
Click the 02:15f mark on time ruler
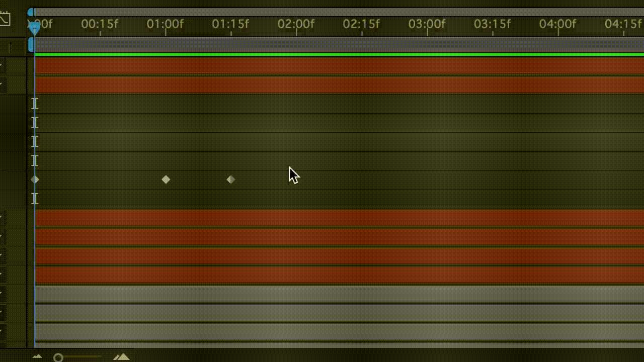click(x=361, y=24)
